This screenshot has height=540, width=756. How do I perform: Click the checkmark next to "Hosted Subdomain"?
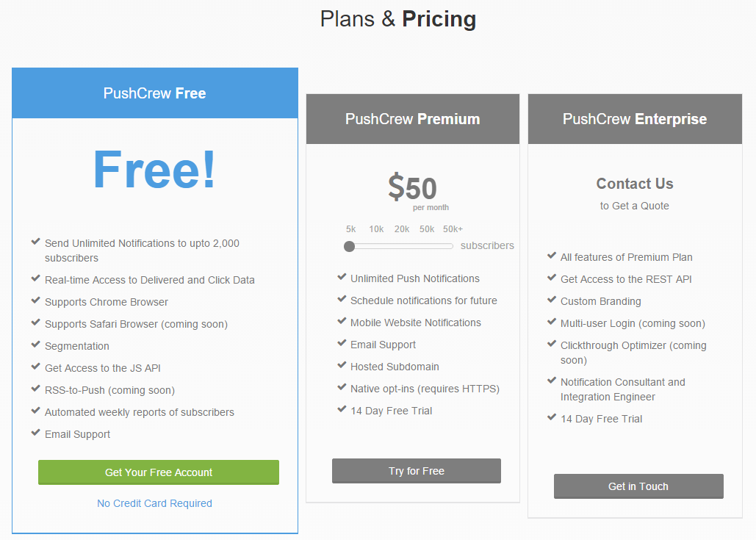[342, 365]
